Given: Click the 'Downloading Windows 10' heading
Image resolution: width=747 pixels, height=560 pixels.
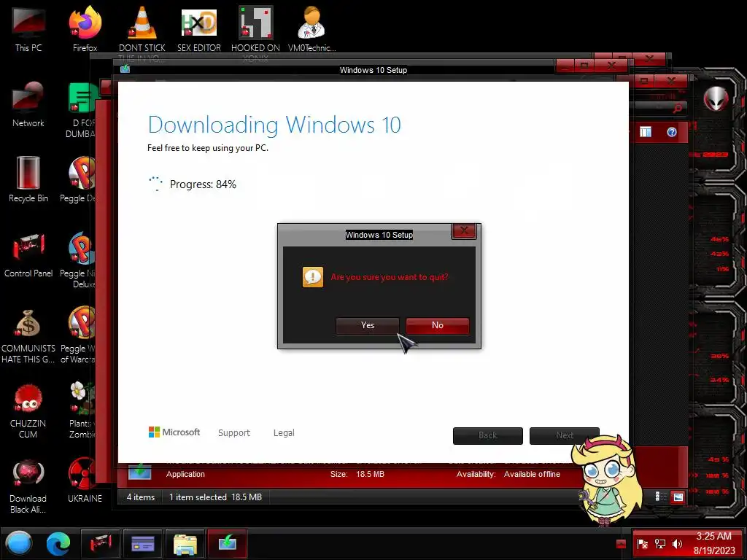Looking at the screenshot, I should click(274, 125).
